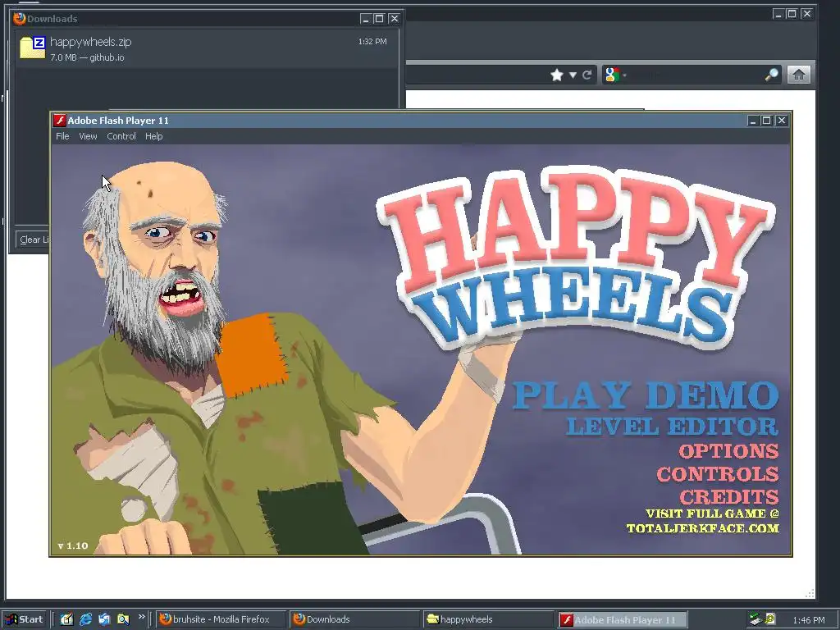Viewport: 840px width, 630px height.
Task: Switch to happywheels folder taskbar button
Action: [x=488, y=619]
